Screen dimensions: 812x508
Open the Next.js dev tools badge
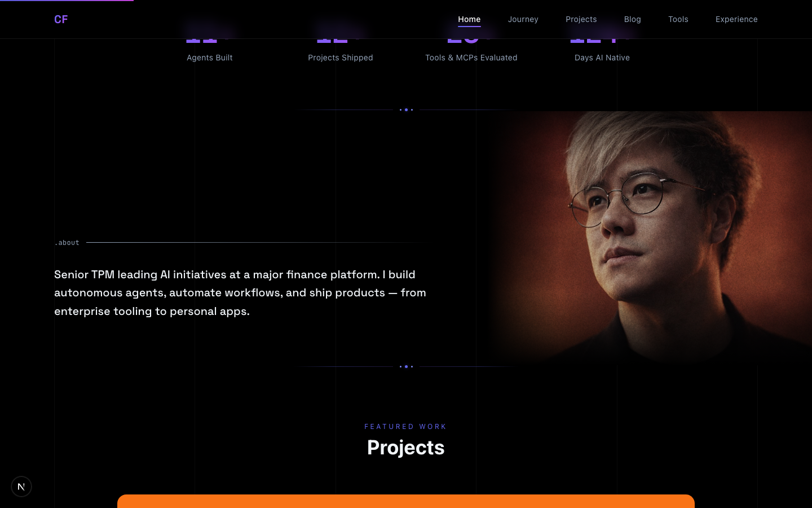[x=21, y=487]
